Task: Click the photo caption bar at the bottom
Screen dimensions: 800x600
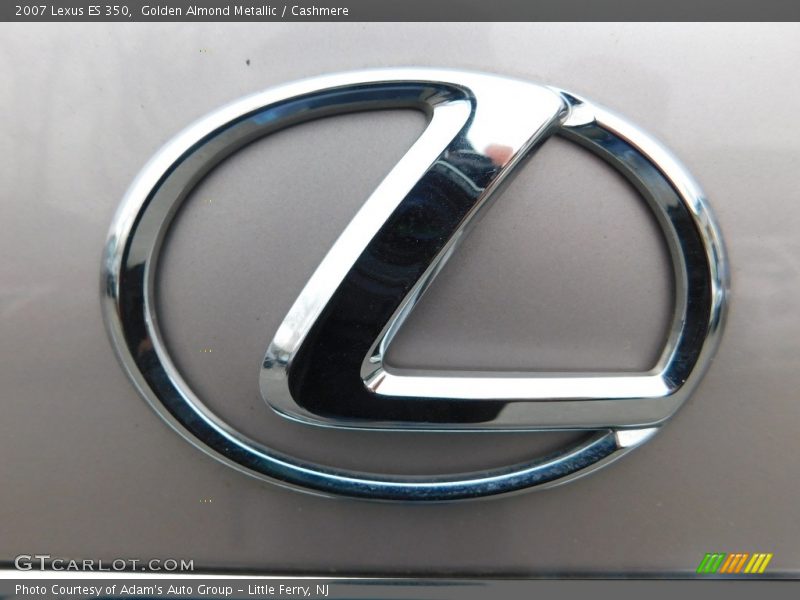Action: (x=400, y=590)
